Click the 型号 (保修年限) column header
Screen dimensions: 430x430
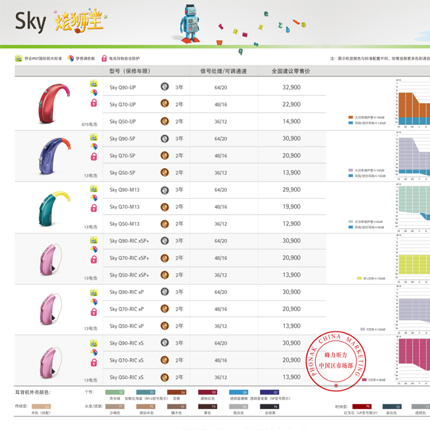(x=130, y=71)
